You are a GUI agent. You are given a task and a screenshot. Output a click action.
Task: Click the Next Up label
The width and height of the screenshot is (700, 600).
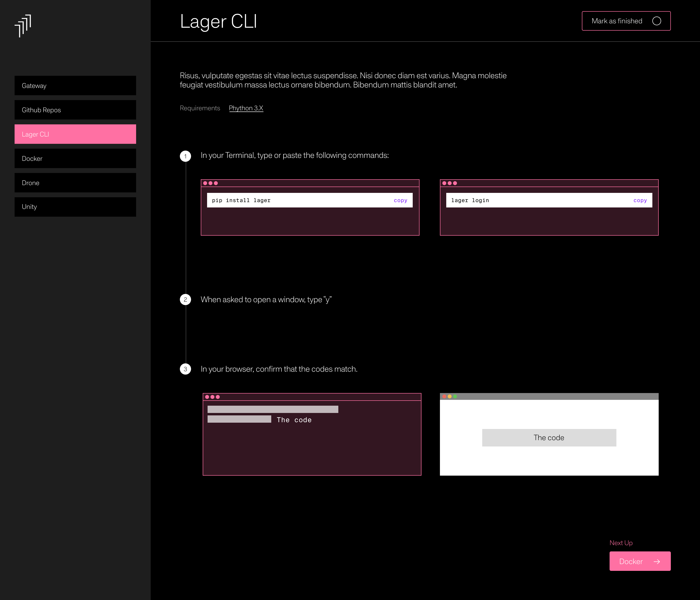[x=621, y=543]
